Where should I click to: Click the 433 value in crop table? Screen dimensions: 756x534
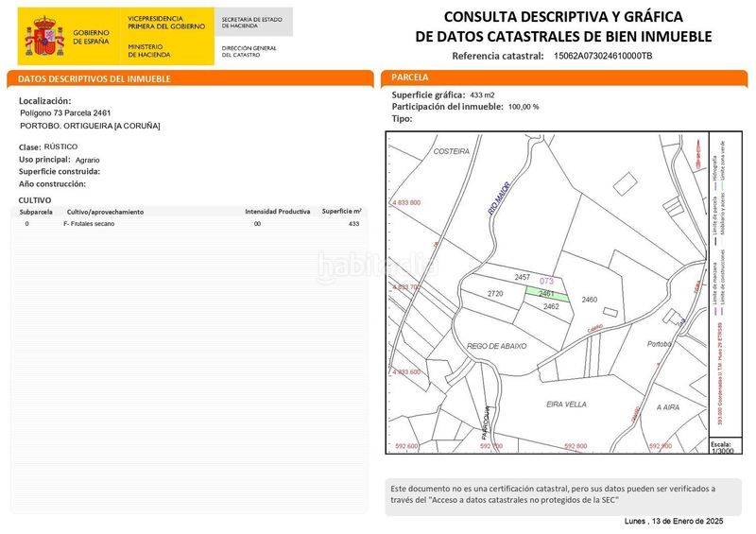(x=353, y=224)
